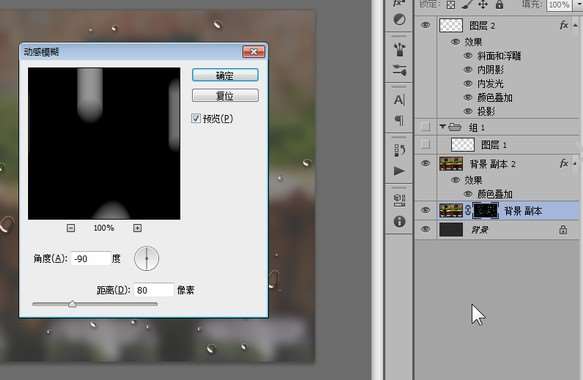The image size is (583, 380).
Task: Click the 颜色叠加 effect under 图层 2
Action: [x=495, y=97]
